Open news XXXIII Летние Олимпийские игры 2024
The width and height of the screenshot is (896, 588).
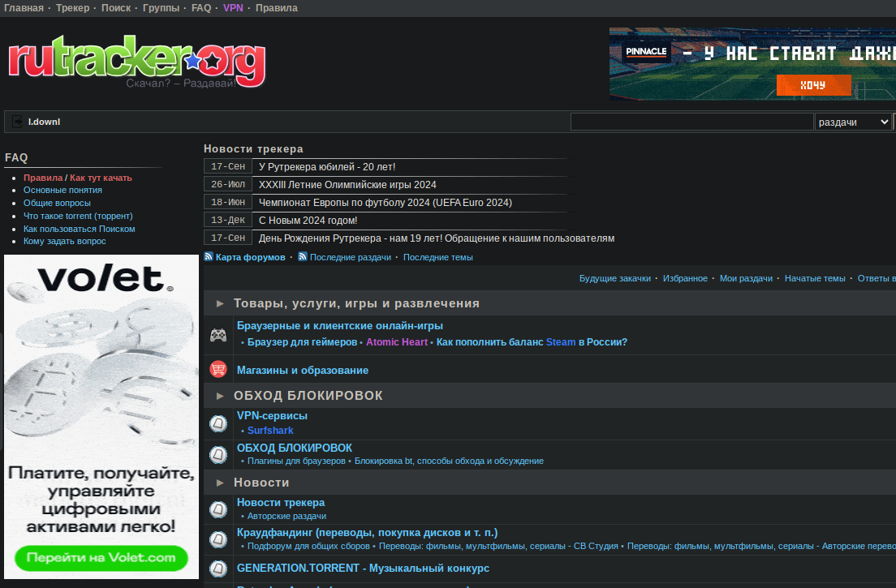(347, 185)
